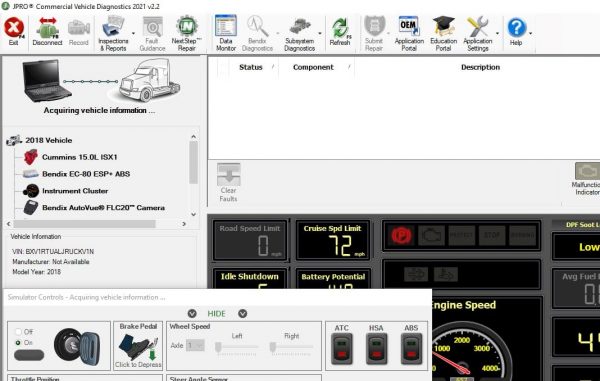Viewport: 600px width, 381px height.
Task: Click the VIN text line
Action: pos(53,251)
